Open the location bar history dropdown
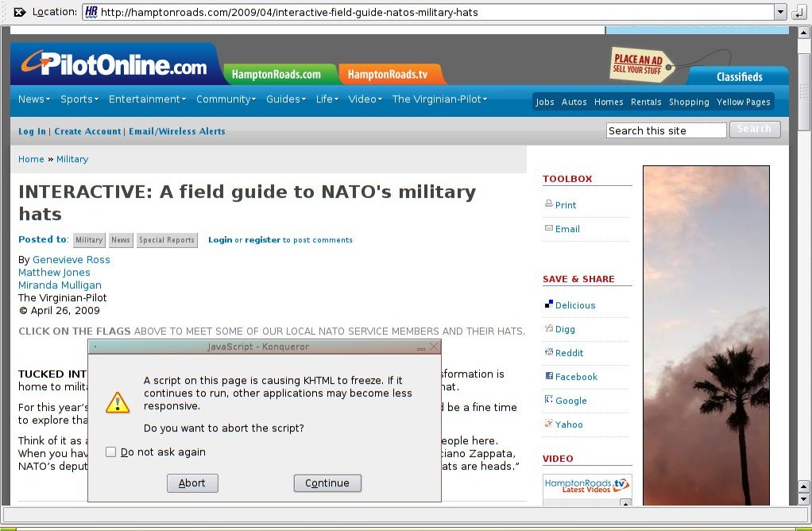 780,12
